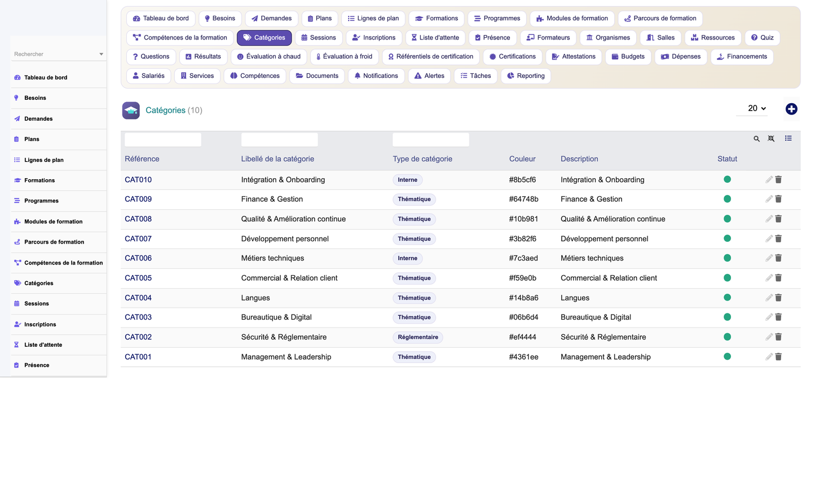Open the Formations tab in top navigation
Image resolution: width=815 pixels, height=504 pixels.
pyautogui.click(x=437, y=19)
